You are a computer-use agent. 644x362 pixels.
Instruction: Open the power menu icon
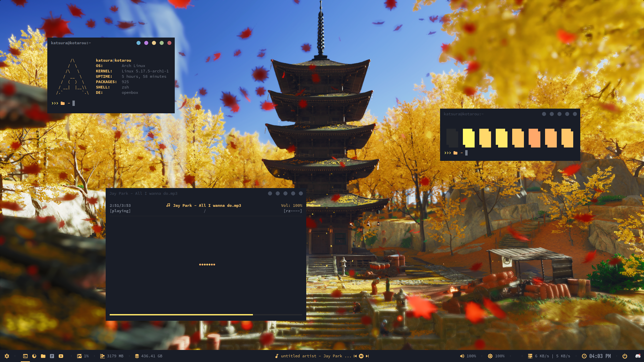[x=625, y=356]
